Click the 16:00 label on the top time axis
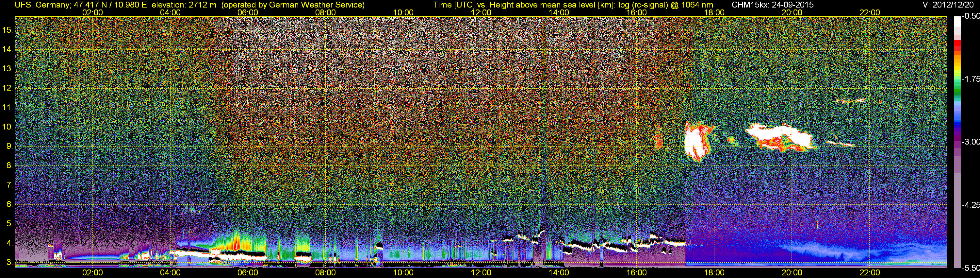Viewport: 980px width, 278px height. [636, 12]
